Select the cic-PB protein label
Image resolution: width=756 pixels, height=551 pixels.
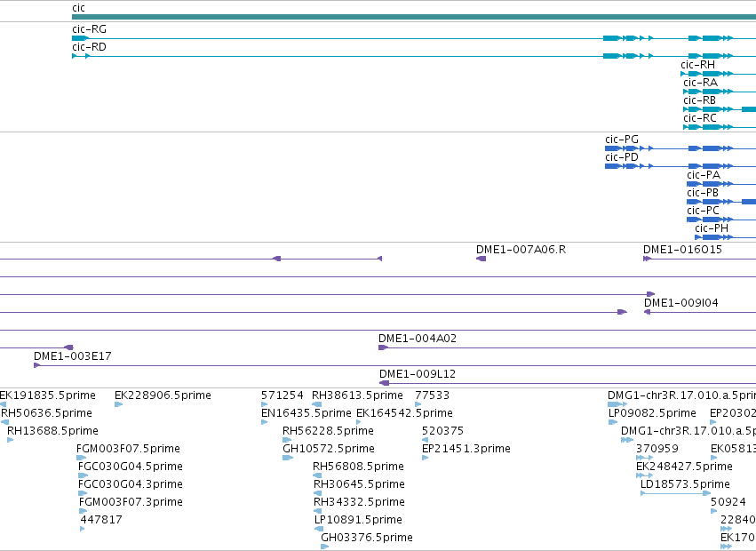703,193
